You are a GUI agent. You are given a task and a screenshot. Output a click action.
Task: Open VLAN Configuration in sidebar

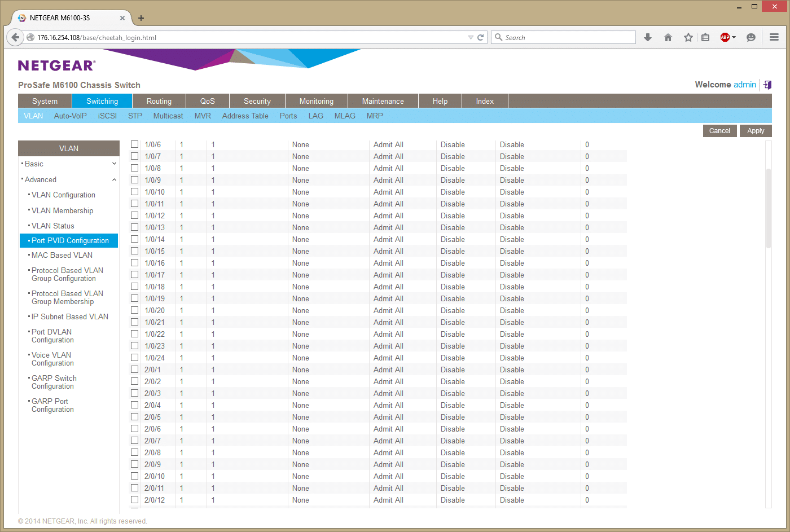tap(63, 195)
